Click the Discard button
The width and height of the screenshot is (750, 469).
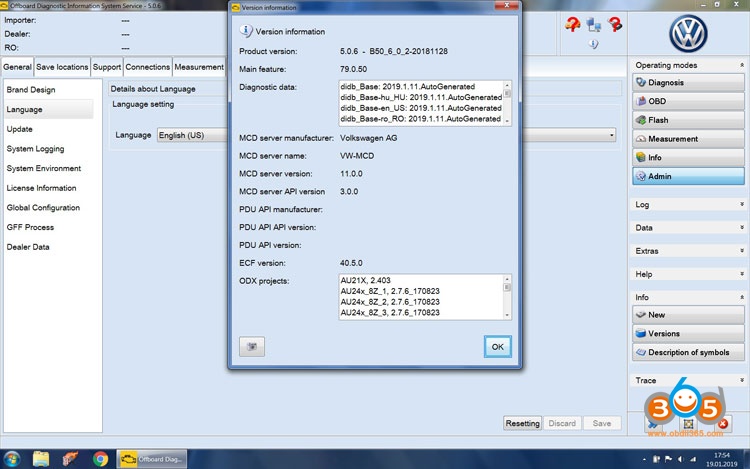562,423
